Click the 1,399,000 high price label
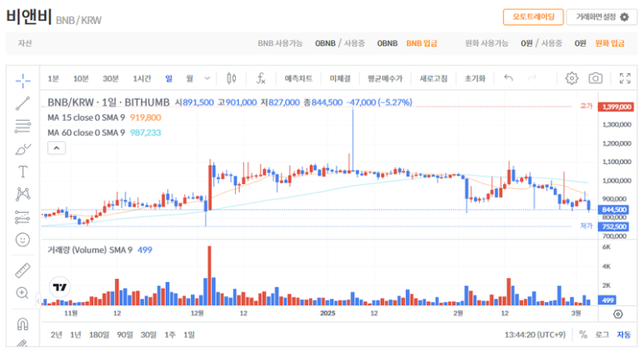Image resolution: width=644 pixels, height=352 pixels. 616,107
